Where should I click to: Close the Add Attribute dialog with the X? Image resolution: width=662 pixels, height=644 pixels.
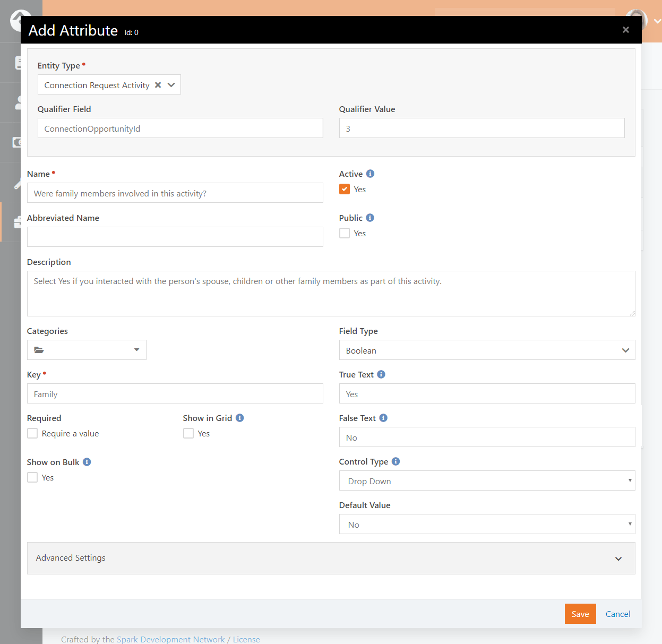[626, 30]
